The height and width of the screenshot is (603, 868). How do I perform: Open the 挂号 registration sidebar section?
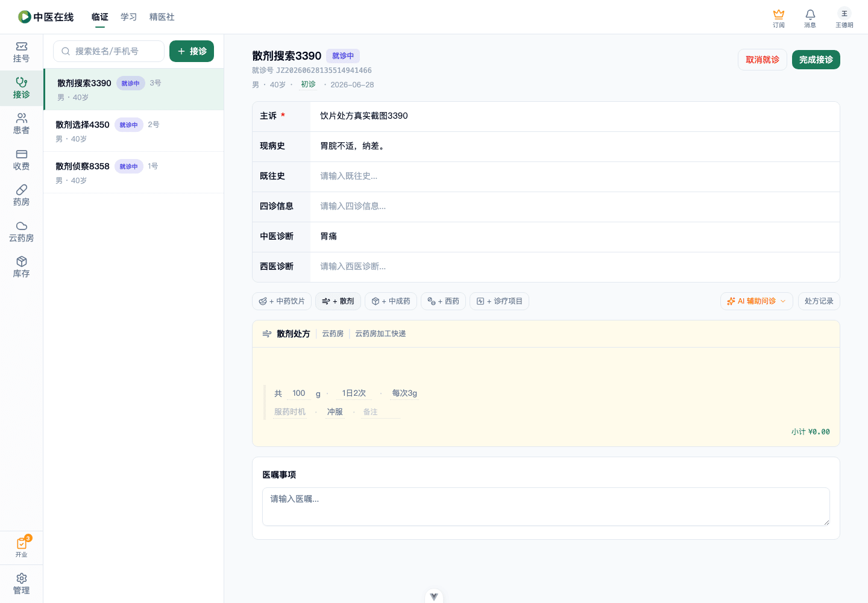[x=21, y=52]
